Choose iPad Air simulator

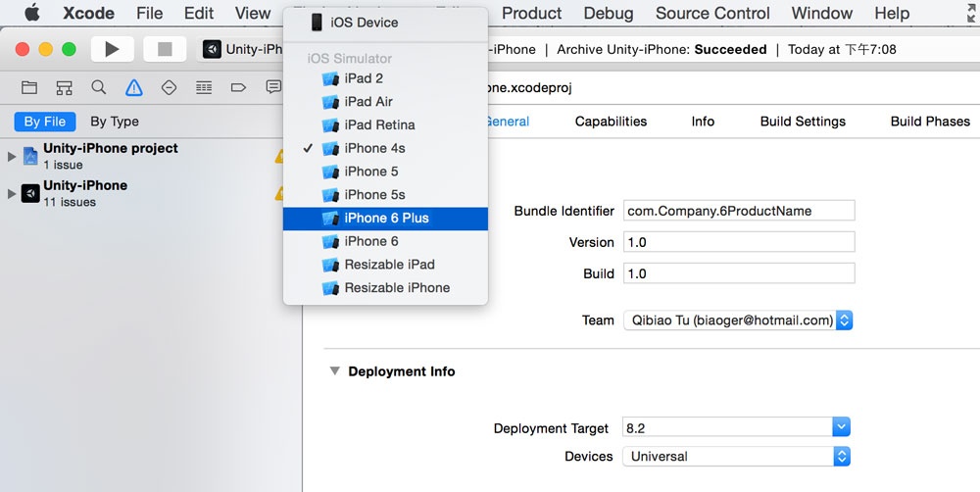pos(385,101)
